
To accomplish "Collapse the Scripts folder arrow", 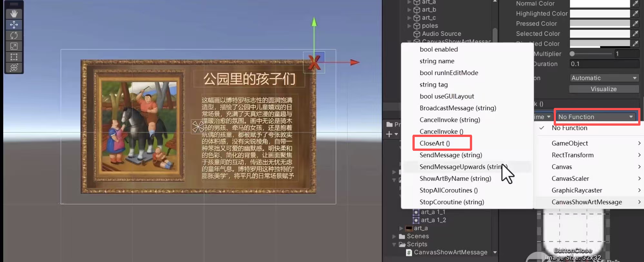I will point(394,244).
